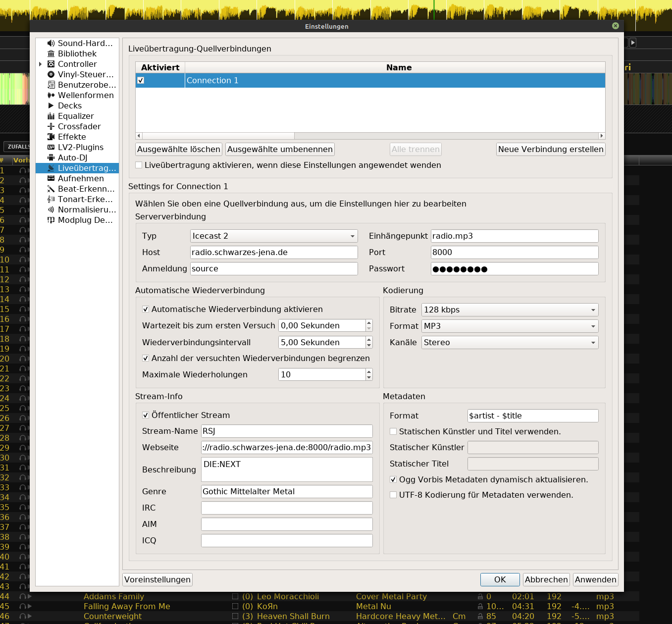This screenshot has height=624, width=672.
Task: Open Wellenformen via its waveform icon
Action: coord(51,95)
